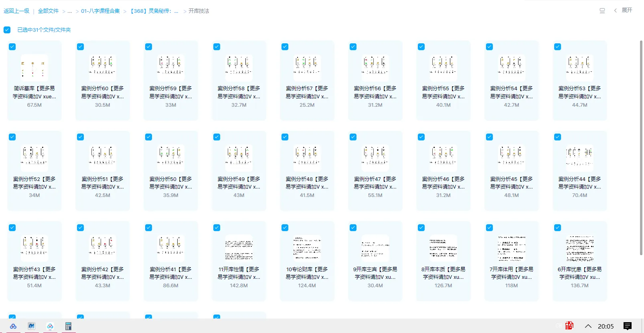Select the file name 11开库性情
Viewport: 644px width, 333px height.
(x=239, y=273)
